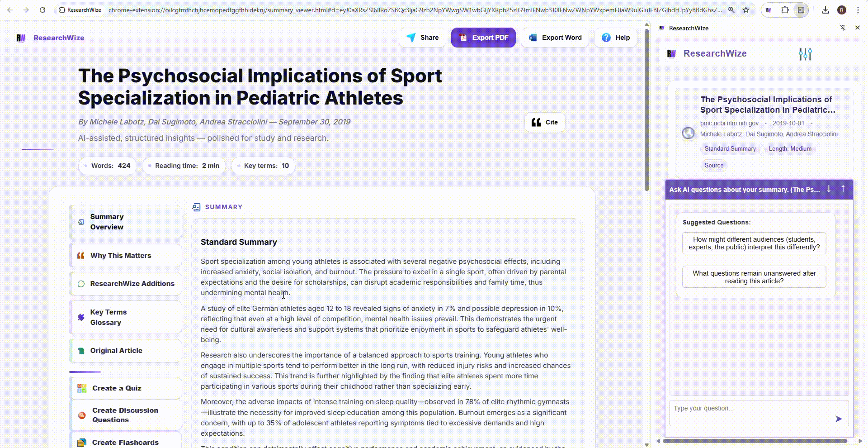Screen dimensions: 868x448
Task: Open the Chrome three-dot menu
Action: pos(858,10)
